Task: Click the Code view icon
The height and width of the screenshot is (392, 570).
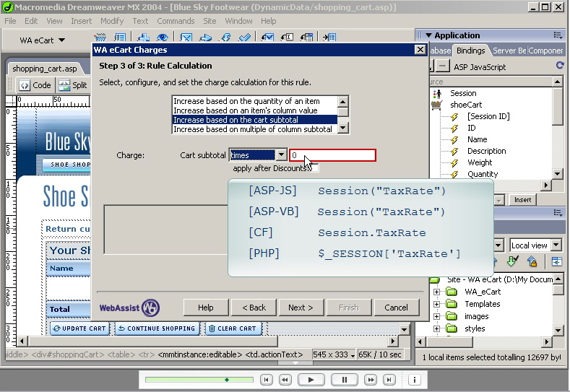Action: [25, 85]
